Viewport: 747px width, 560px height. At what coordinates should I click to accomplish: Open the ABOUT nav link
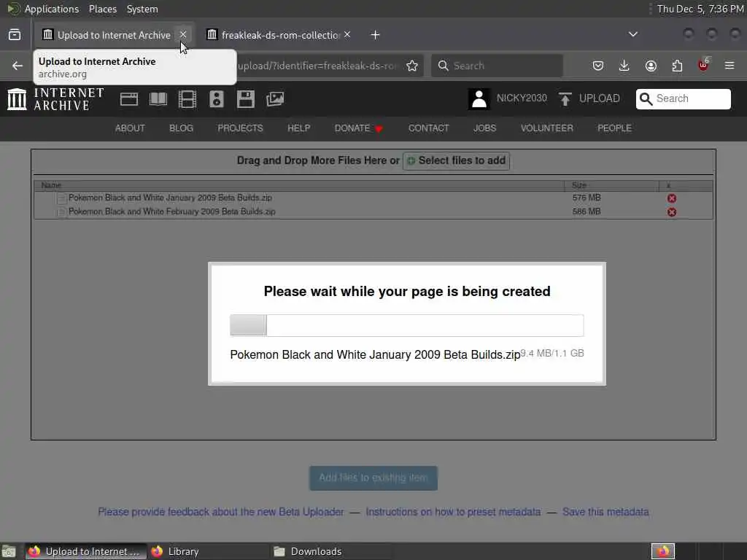pyautogui.click(x=130, y=128)
